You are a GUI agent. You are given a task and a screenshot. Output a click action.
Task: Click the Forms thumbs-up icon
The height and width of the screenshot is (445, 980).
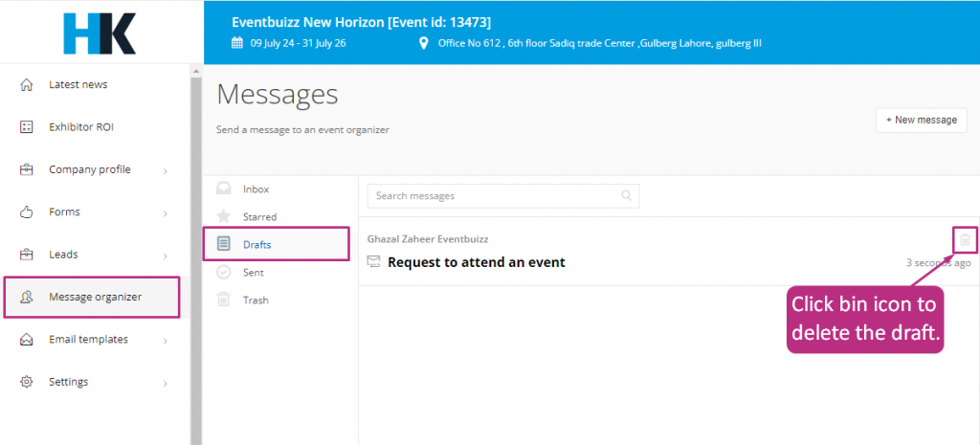[x=26, y=212]
